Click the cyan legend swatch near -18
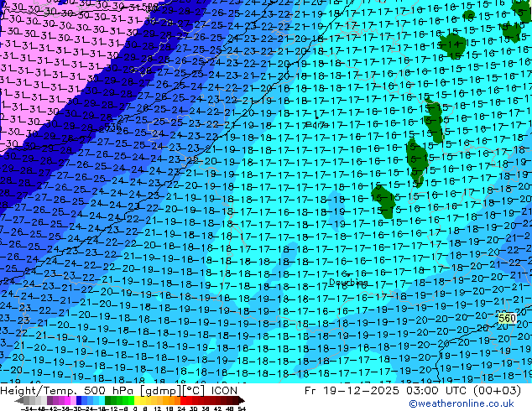 102,400
